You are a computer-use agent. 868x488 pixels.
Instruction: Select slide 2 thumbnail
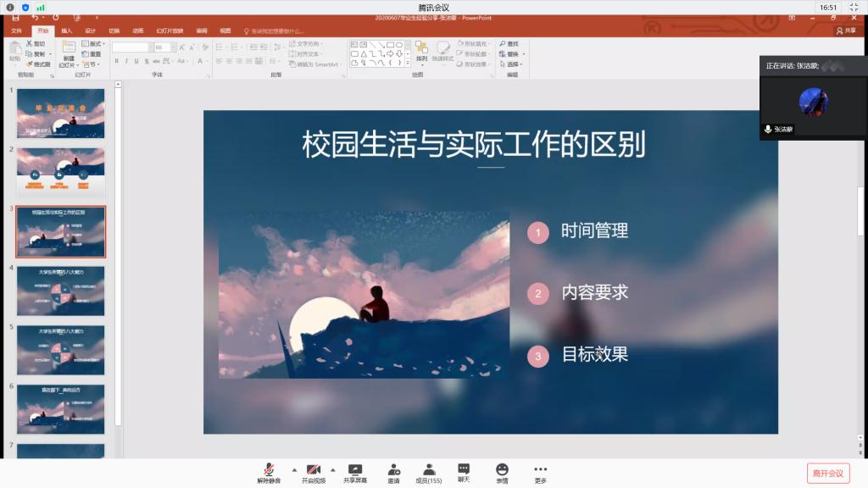click(60, 172)
